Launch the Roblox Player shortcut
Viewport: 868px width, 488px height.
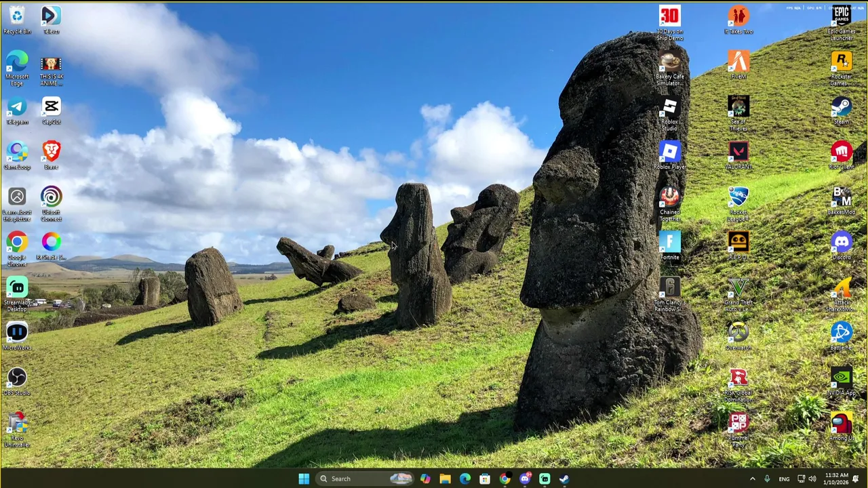[670, 156]
